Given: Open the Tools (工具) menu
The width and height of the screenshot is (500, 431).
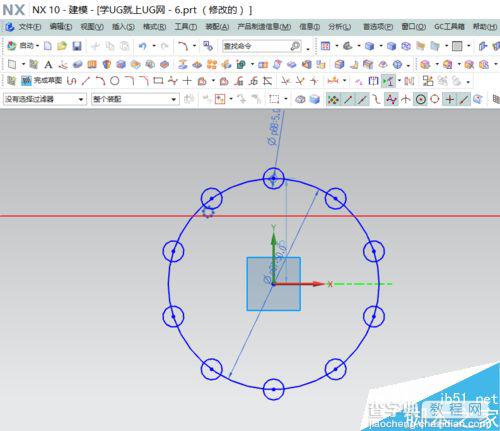Looking at the screenshot, I should [186, 27].
